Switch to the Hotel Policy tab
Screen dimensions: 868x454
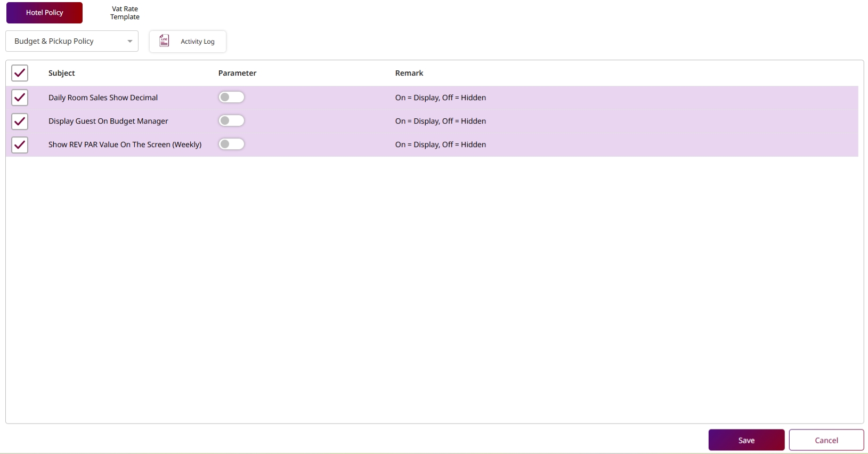pos(44,13)
